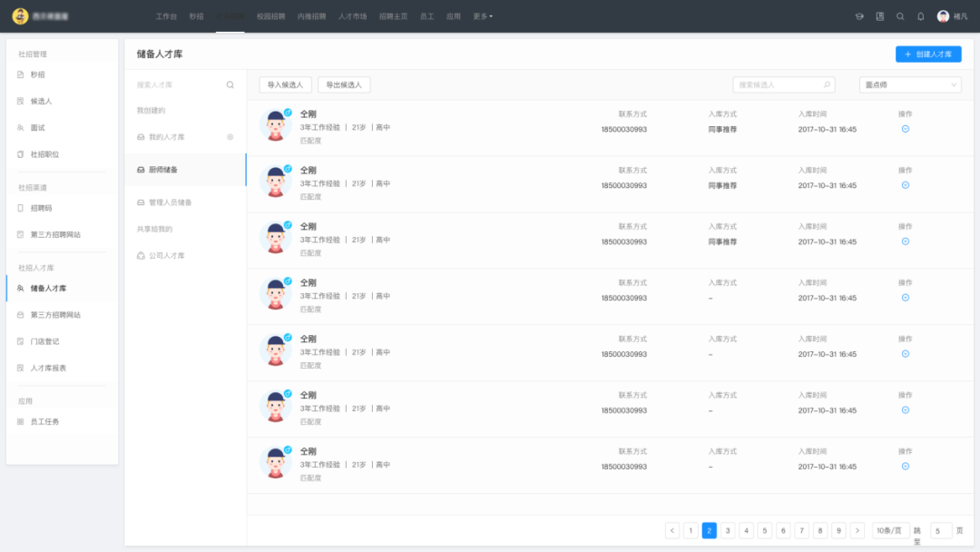The width and height of the screenshot is (980, 552).
Task: Click the notification bell icon in top bar
Action: (920, 16)
